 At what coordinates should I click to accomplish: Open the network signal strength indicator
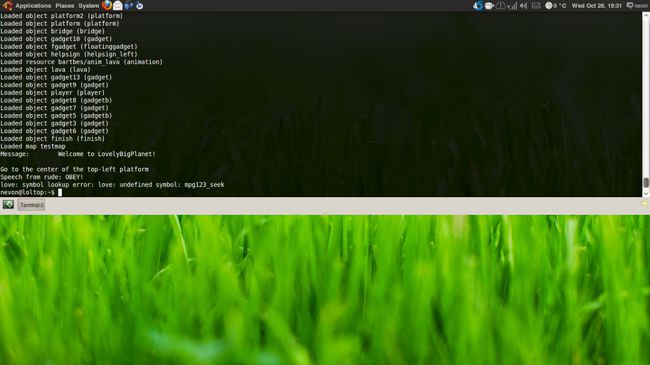click(512, 6)
